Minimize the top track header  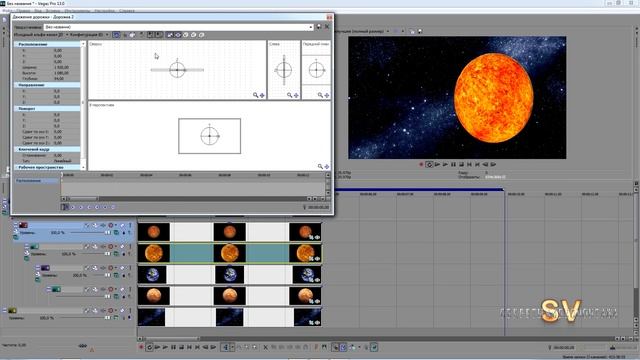[x=16, y=224]
